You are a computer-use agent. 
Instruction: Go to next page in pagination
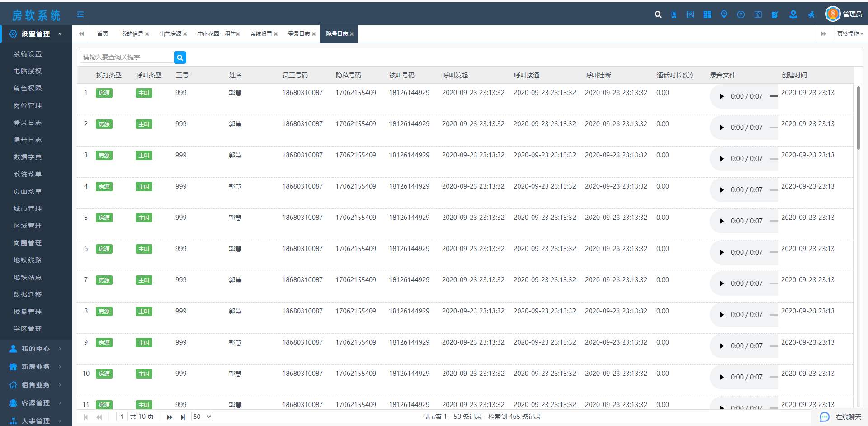pyautogui.click(x=169, y=417)
